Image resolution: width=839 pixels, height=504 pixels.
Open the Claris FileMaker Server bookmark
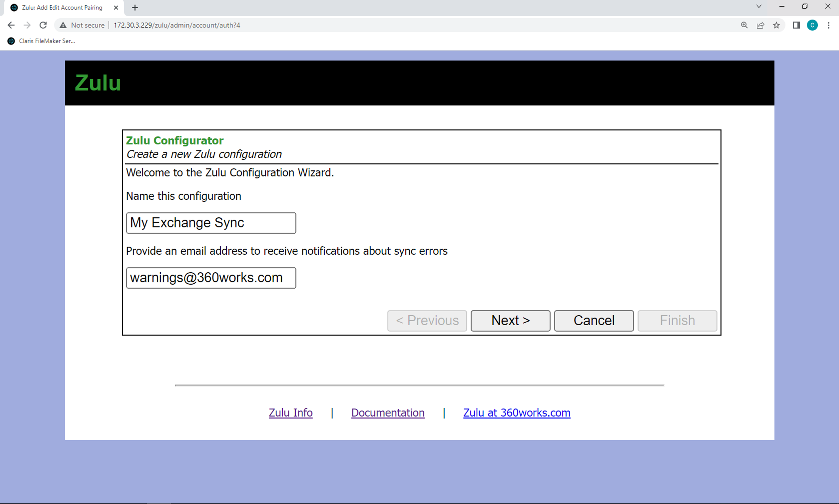pos(41,41)
